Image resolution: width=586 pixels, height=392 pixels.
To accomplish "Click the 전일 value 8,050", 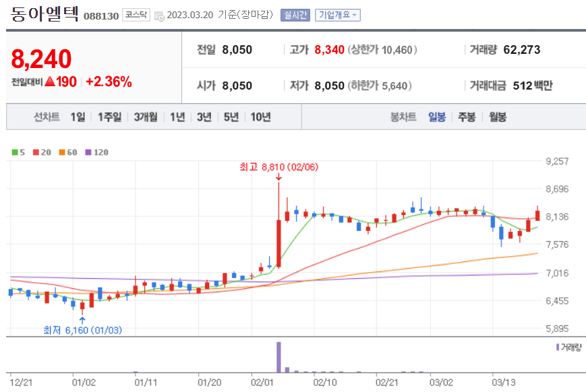I will tap(237, 50).
